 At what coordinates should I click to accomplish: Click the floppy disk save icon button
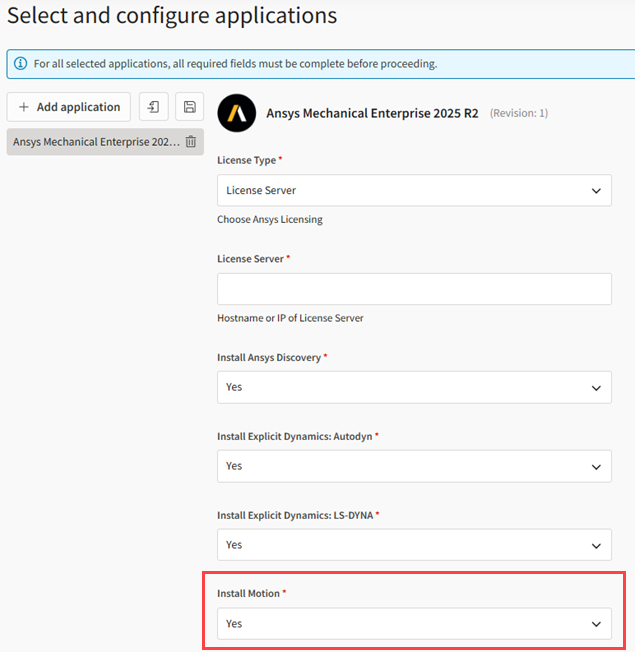(190, 107)
